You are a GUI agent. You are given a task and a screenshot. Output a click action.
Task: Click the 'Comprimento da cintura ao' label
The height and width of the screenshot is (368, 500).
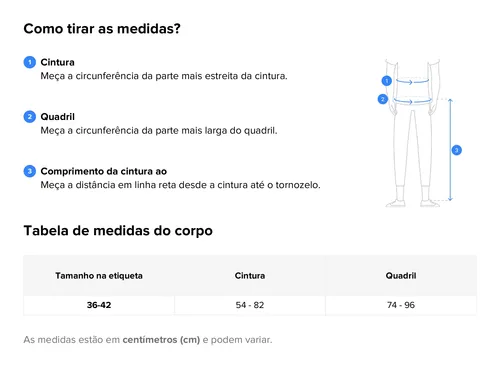click(104, 171)
